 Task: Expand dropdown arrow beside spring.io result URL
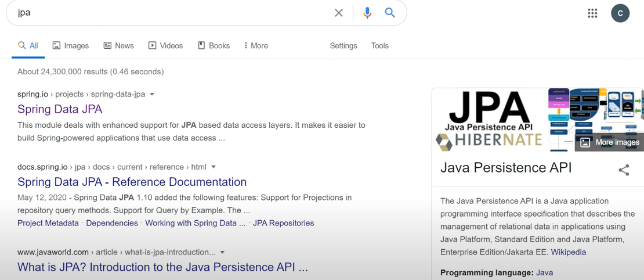coord(152,94)
